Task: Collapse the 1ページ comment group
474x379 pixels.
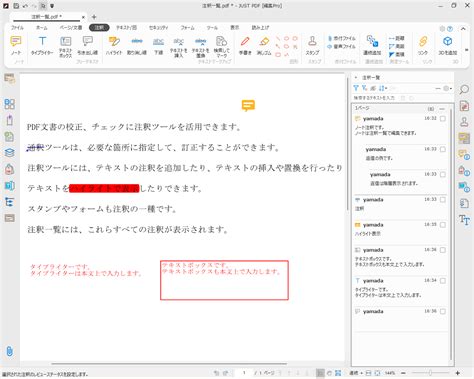Action: pos(442,109)
